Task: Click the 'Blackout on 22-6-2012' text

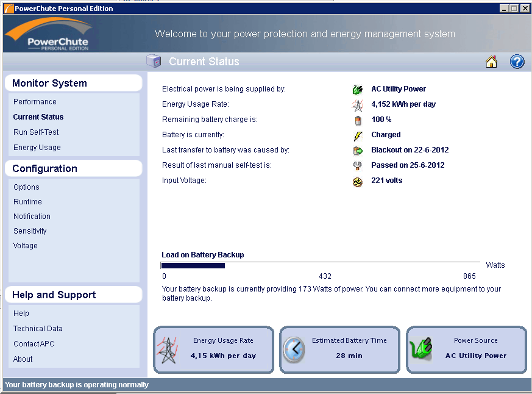Action: [x=410, y=150]
